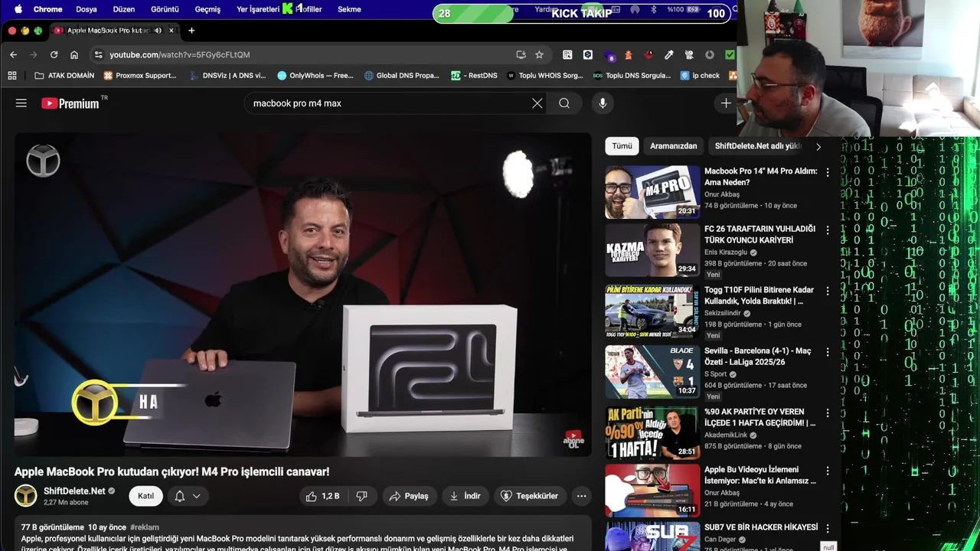Open a new tab with plus

(x=191, y=31)
